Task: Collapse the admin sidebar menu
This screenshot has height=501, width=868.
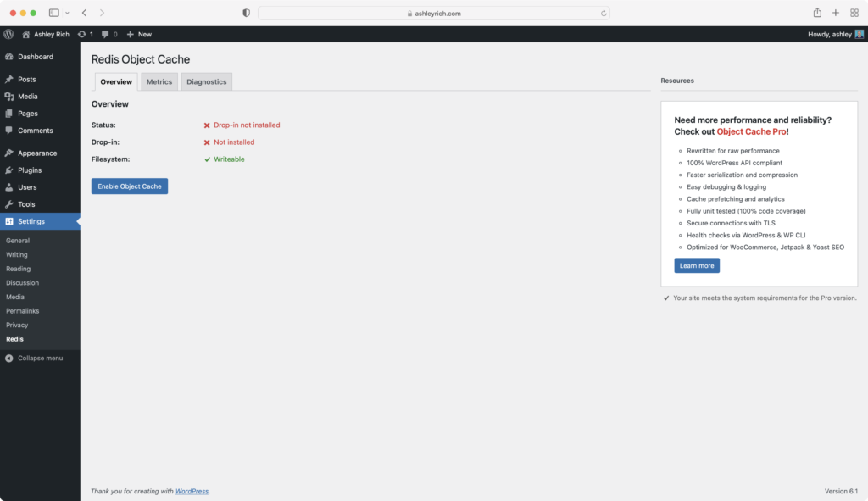Action: tap(40, 358)
